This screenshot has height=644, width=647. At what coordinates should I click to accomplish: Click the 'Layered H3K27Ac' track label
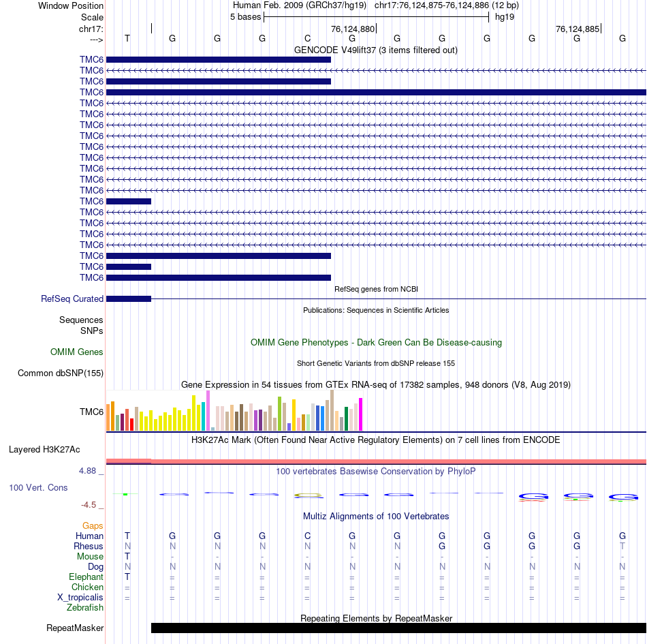point(44,450)
